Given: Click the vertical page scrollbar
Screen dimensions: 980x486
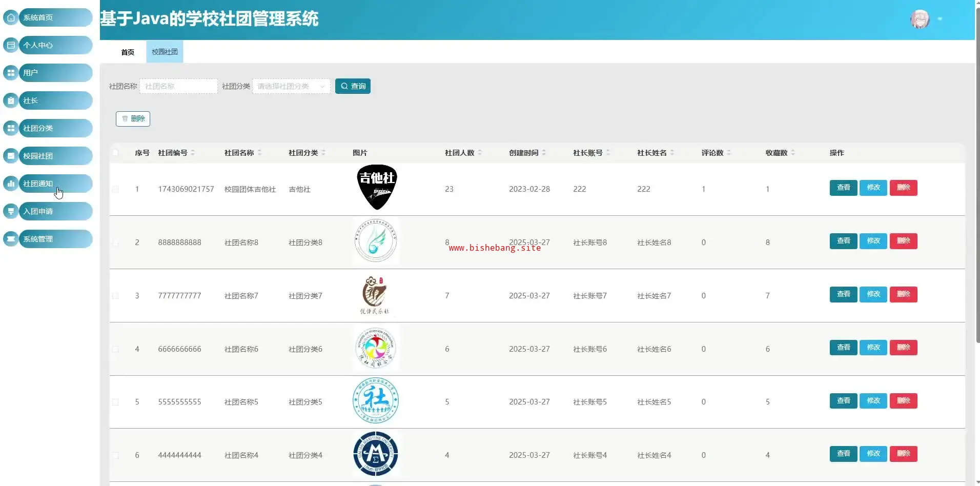Looking at the screenshot, I should (x=977, y=174).
